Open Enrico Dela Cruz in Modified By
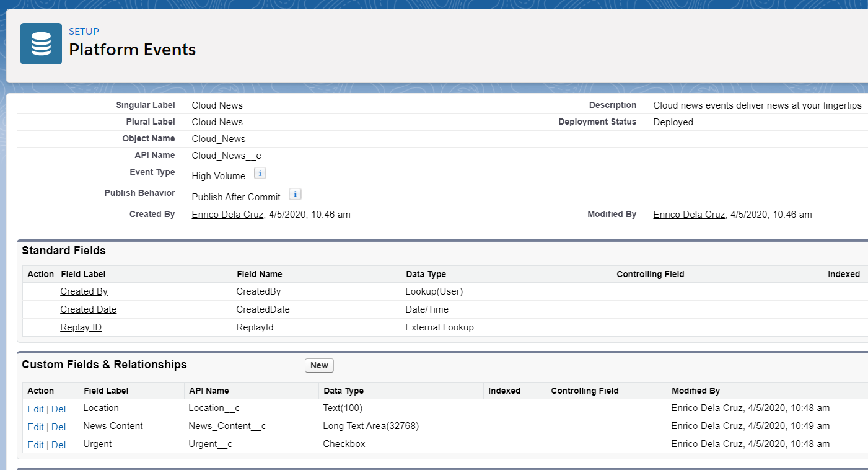 [x=689, y=215]
